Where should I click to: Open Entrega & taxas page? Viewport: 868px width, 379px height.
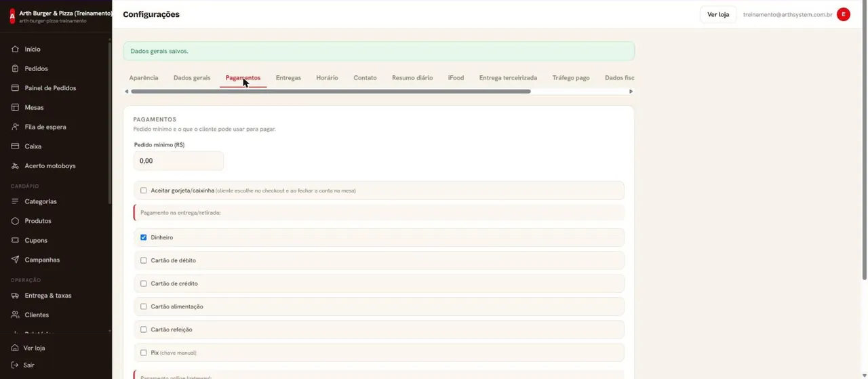tap(48, 296)
